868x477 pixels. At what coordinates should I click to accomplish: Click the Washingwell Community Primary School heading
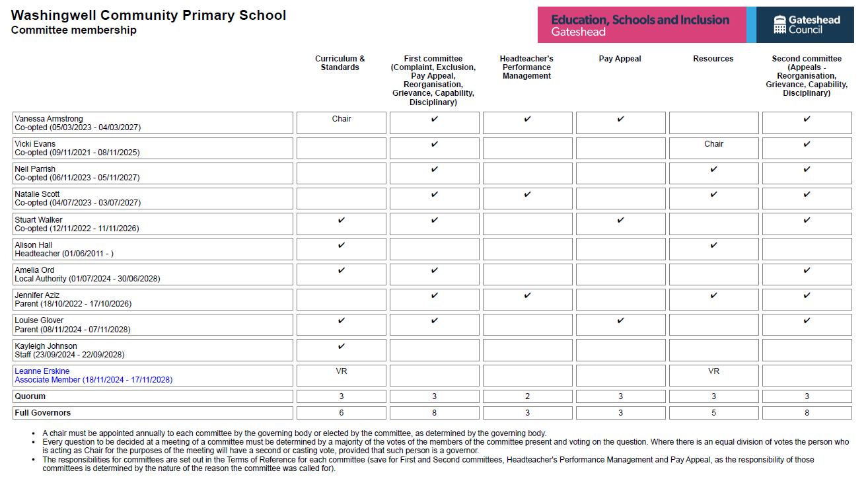[x=149, y=15]
